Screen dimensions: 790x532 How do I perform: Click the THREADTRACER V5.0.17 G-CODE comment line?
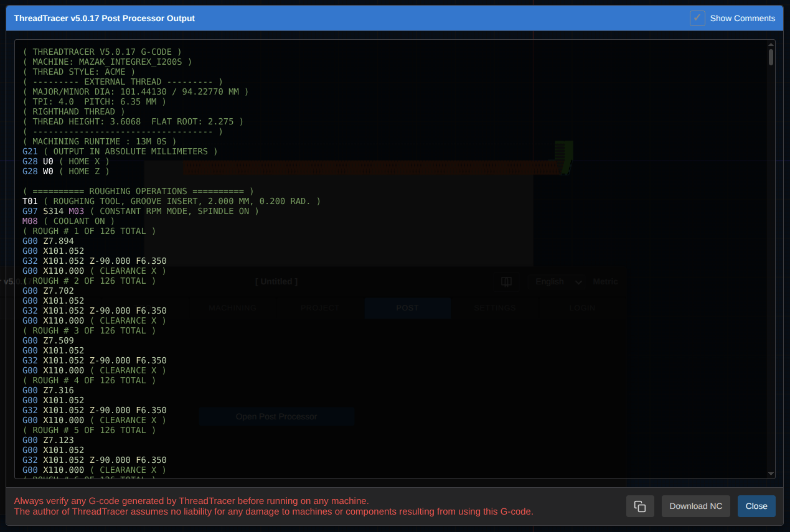pos(102,52)
